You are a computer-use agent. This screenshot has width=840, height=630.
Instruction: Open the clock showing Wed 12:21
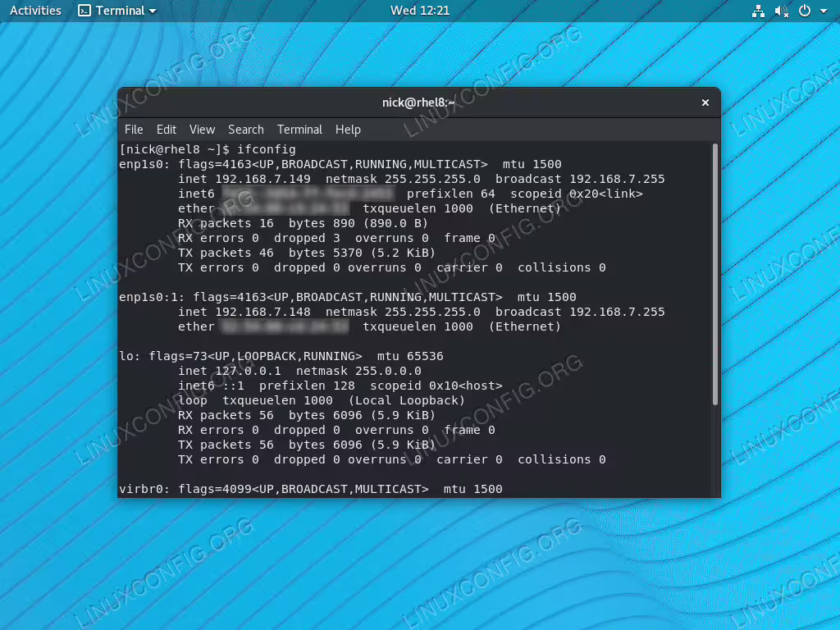tap(419, 11)
